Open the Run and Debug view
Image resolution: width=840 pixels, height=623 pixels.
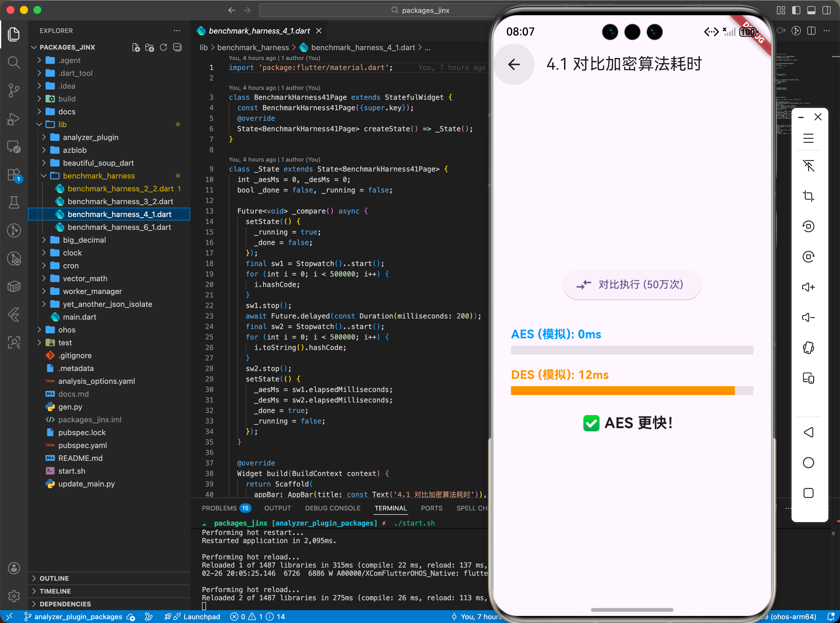[14, 119]
